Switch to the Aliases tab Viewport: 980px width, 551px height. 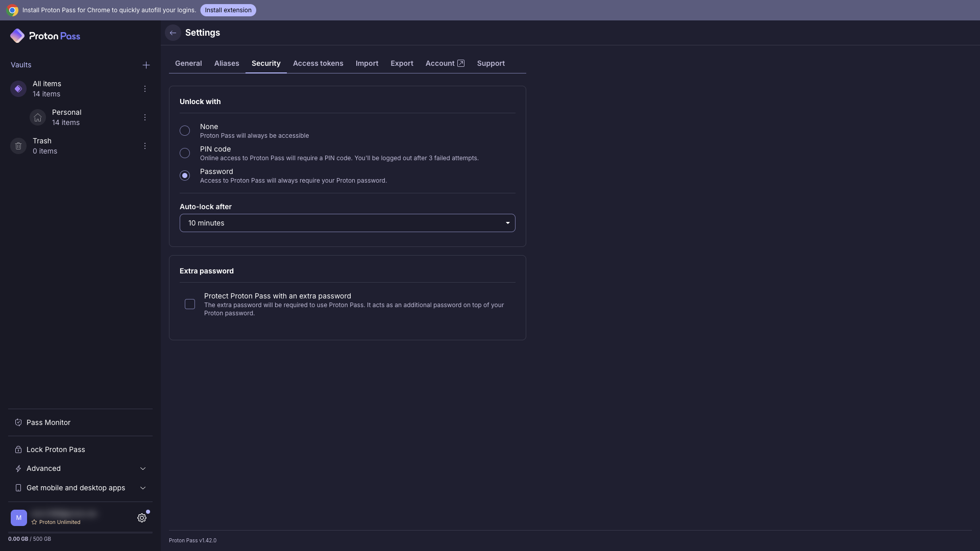pos(227,63)
